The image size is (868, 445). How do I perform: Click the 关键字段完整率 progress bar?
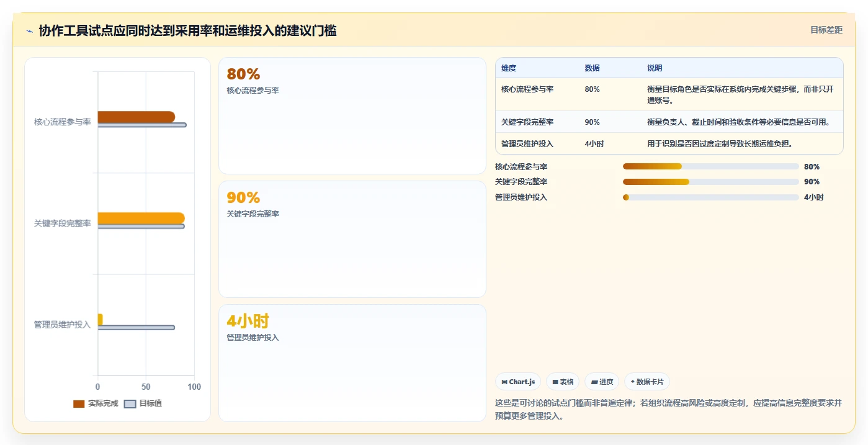coord(710,182)
